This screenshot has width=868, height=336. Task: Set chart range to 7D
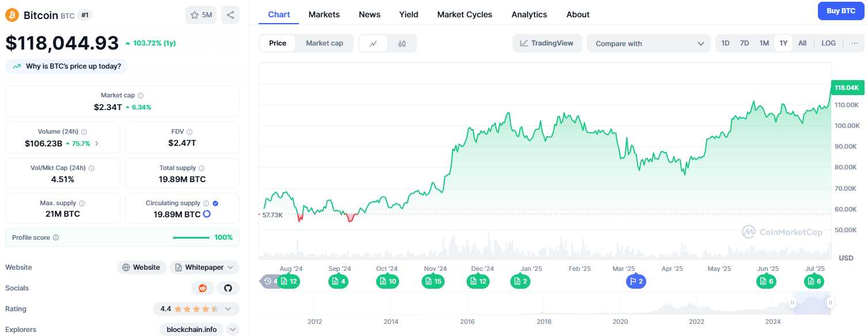(744, 43)
